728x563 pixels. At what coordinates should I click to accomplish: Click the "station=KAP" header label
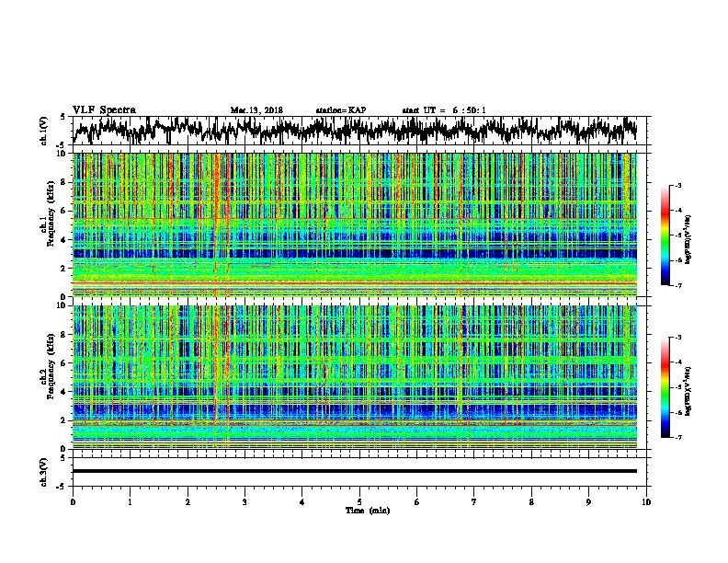(x=341, y=110)
